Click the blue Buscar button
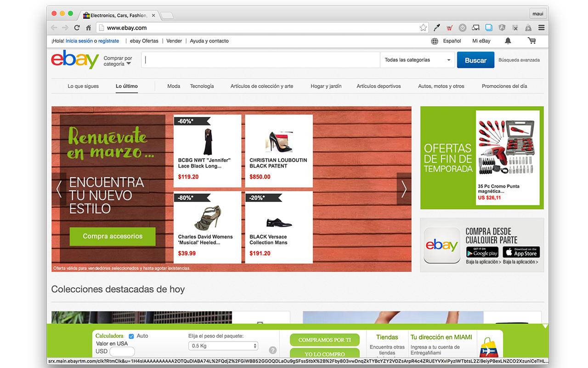The width and height of the screenshot is (588, 368). [475, 60]
